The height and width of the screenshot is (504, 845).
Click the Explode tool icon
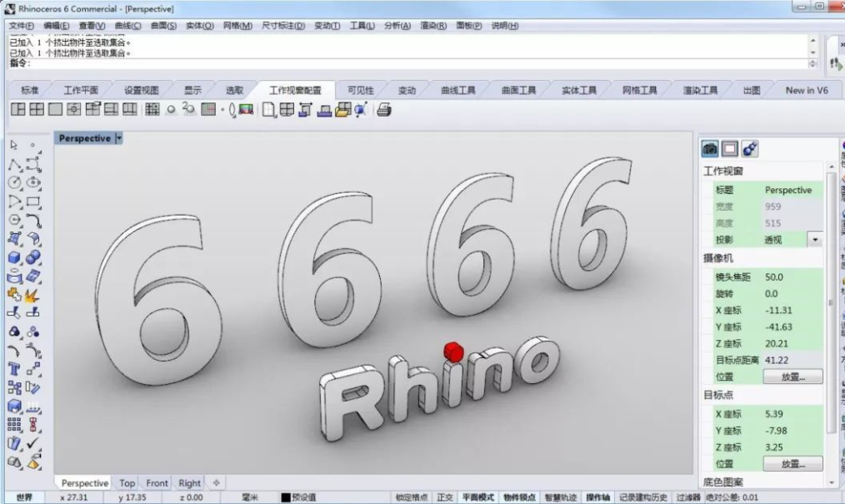(33, 295)
